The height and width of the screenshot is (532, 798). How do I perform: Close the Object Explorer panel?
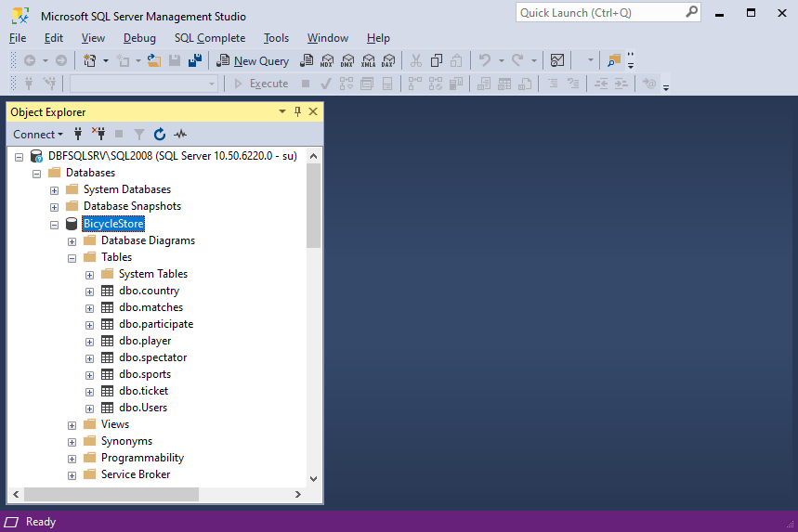[313, 111]
